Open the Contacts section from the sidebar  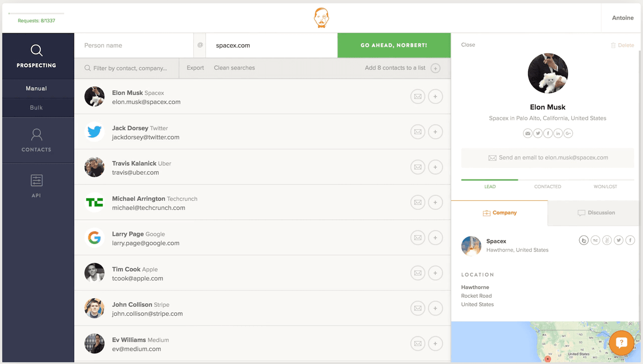pos(36,140)
